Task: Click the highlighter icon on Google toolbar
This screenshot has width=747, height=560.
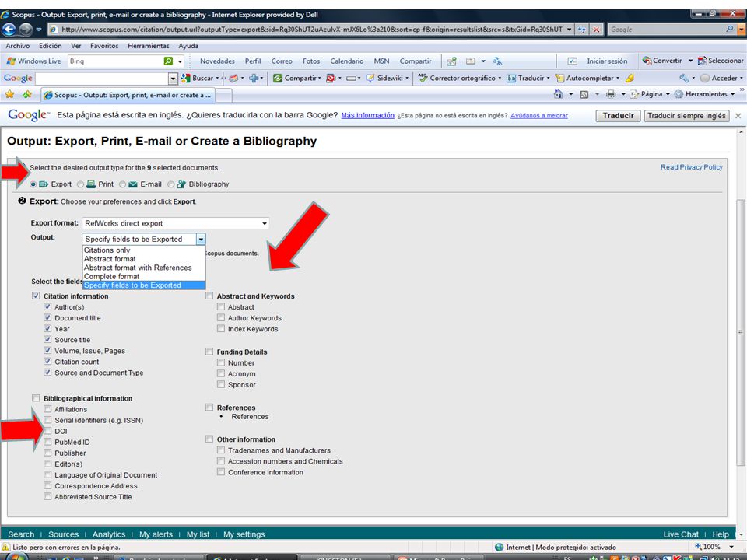Action: [630, 78]
